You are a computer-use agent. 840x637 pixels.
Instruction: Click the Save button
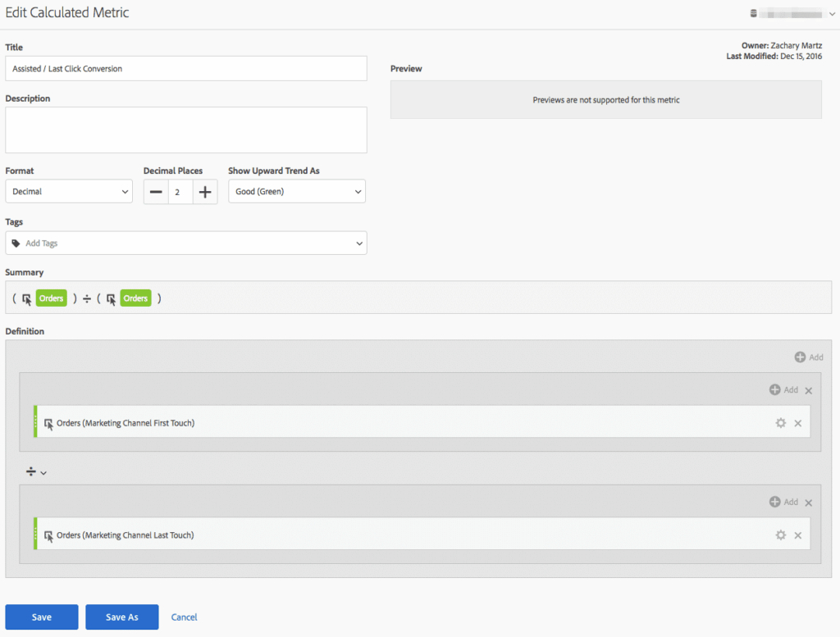coord(41,617)
